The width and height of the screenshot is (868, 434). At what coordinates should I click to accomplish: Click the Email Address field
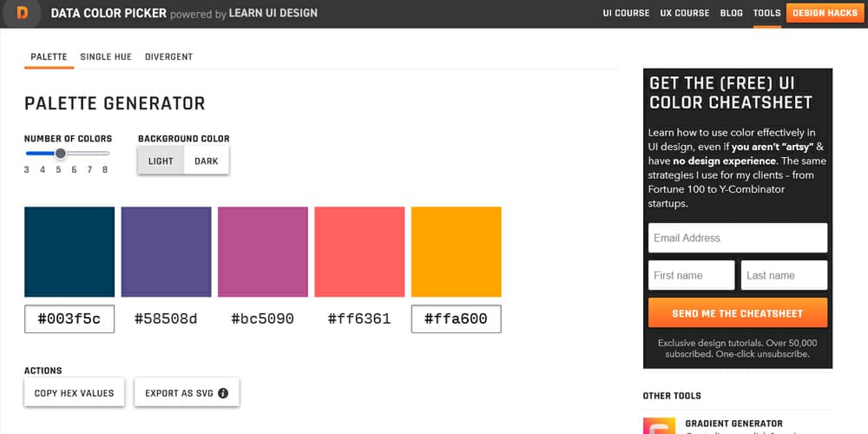pyautogui.click(x=737, y=238)
